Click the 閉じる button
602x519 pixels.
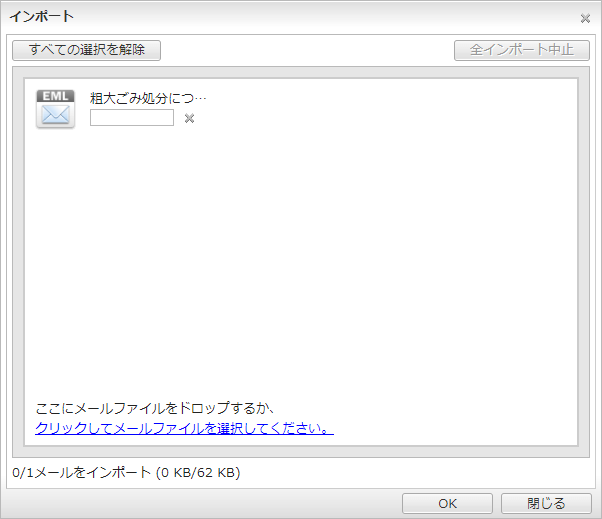(x=546, y=503)
